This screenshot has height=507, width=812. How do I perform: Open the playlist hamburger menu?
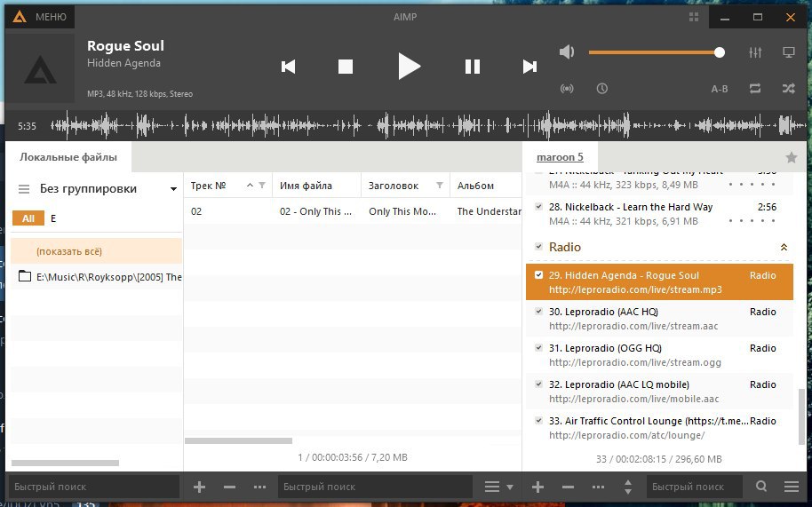[x=792, y=487]
